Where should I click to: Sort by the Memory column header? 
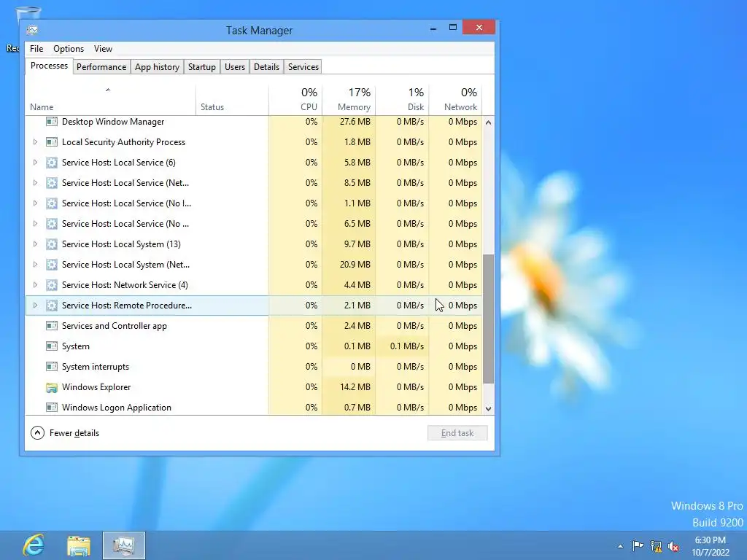coord(349,100)
